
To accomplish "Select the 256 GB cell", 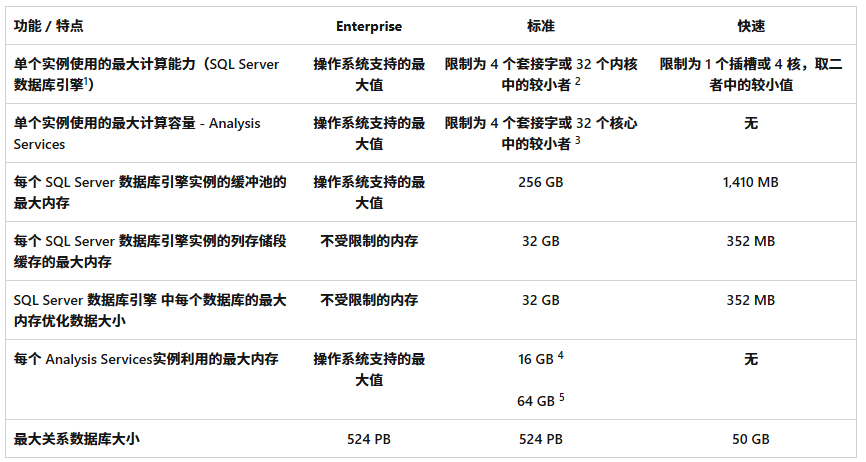I will tap(541, 183).
